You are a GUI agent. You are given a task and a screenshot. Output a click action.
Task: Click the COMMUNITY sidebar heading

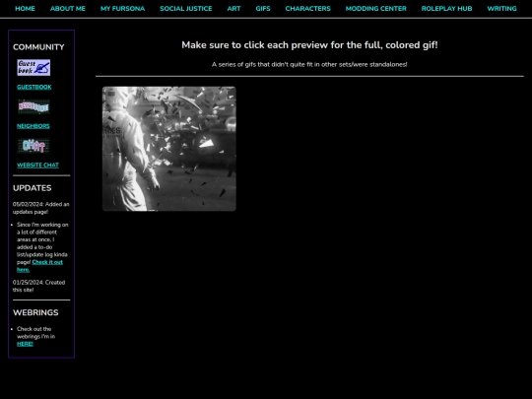pos(38,47)
